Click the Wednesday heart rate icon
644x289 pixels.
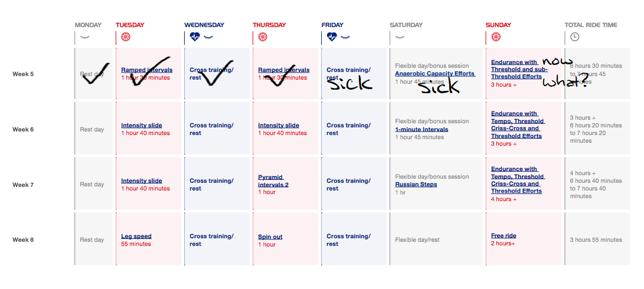pos(195,37)
